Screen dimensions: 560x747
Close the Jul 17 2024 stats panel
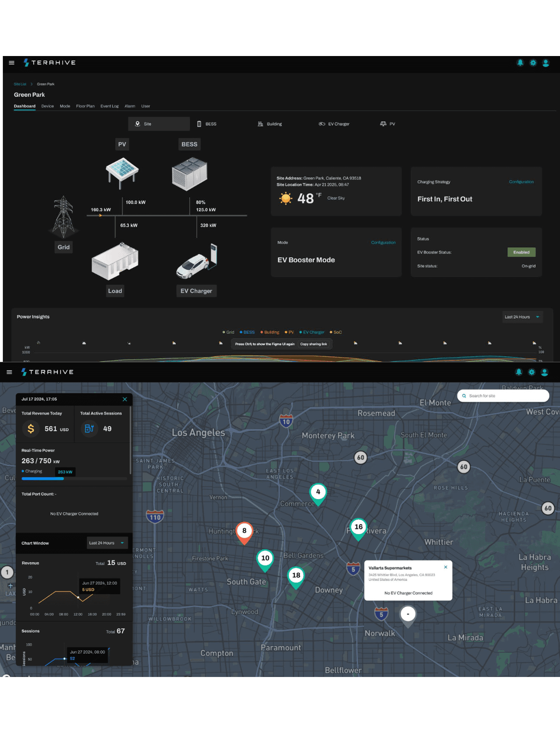[x=125, y=399]
